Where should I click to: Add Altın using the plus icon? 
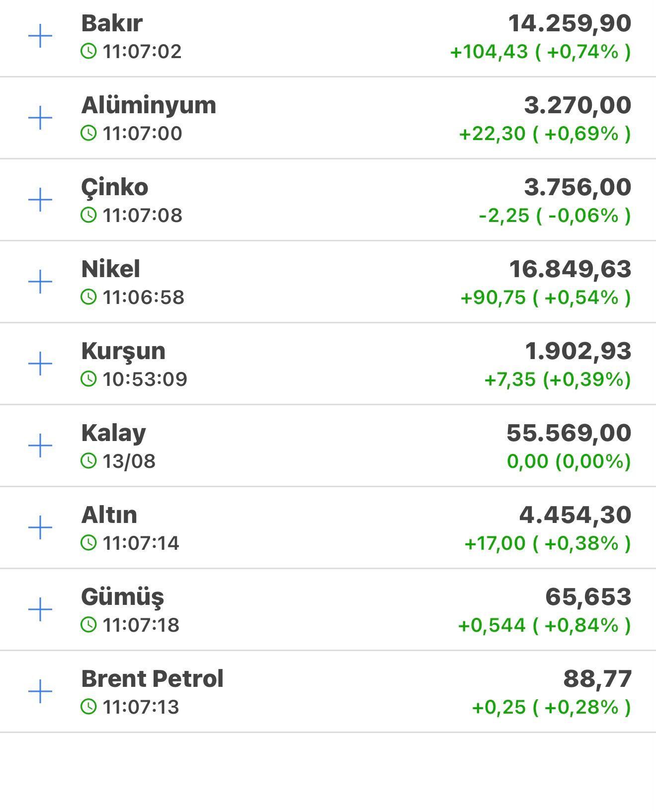40,527
